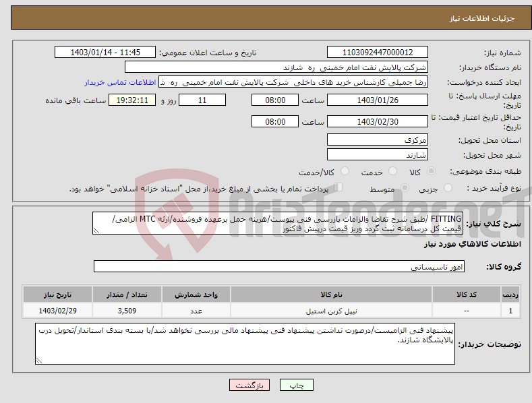Open the اطلاعات تماس خریدار link
The width and height of the screenshot is (532, 403).
pyautogui.click(x=120, y=82)
